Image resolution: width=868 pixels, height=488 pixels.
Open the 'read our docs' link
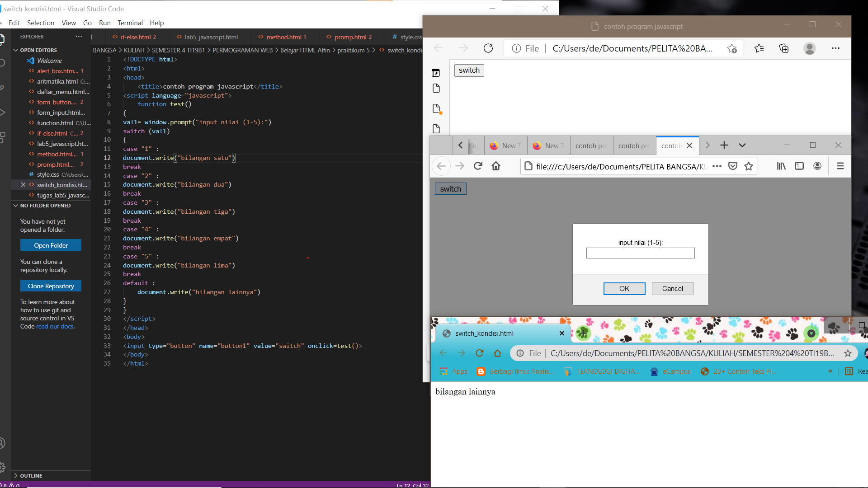pos(55,326)
